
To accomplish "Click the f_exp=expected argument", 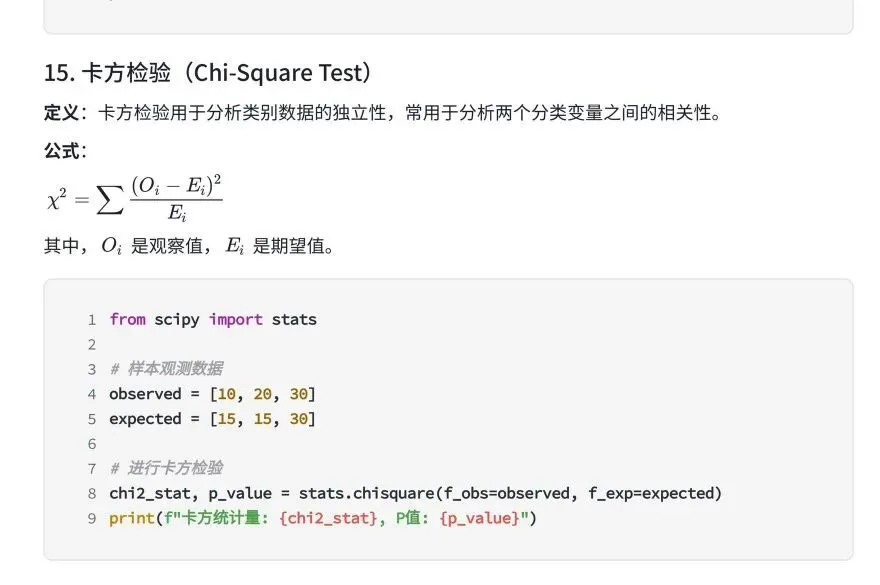I will (653, 493).
